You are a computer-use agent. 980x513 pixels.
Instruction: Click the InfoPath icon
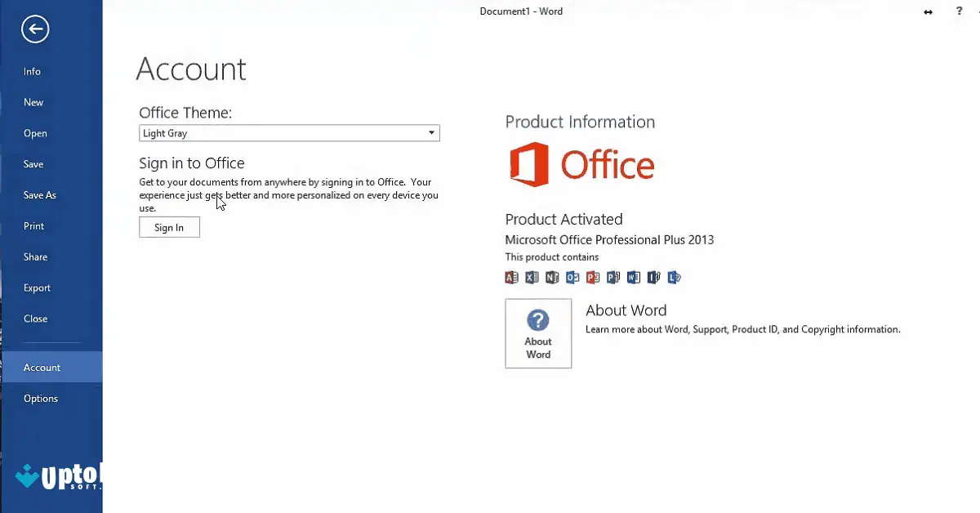point(654,277)
